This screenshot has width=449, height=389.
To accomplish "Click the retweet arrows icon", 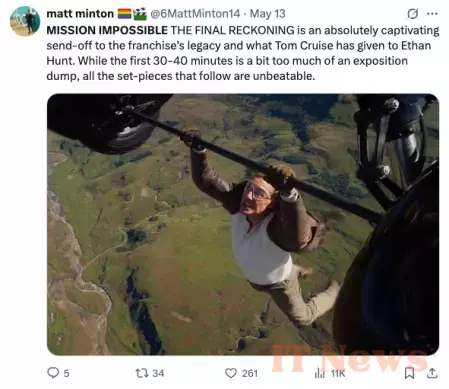I will 141,373.
